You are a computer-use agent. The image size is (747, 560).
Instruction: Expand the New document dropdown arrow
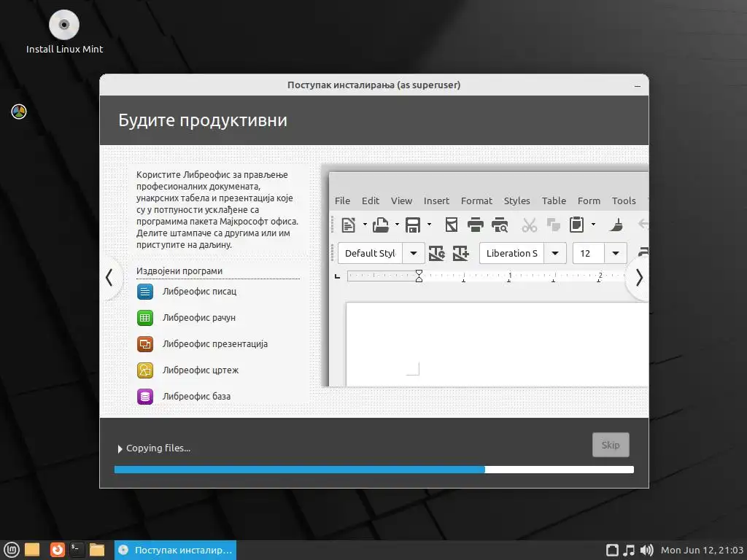365,225
